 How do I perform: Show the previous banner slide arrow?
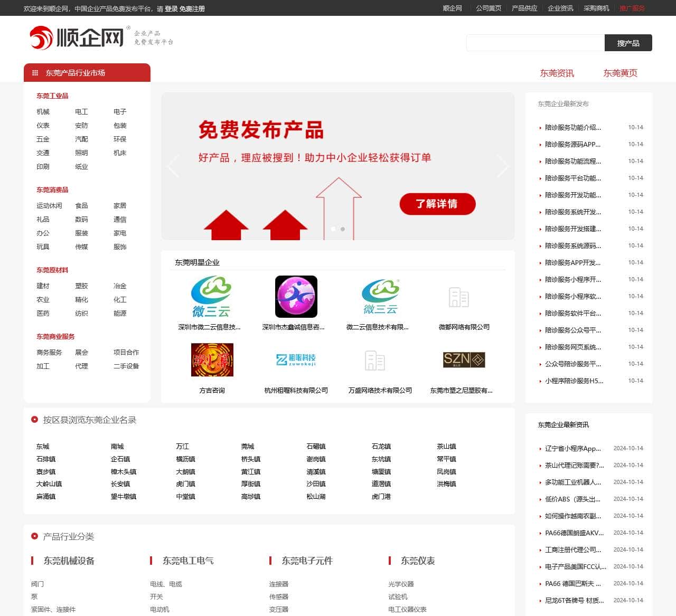[x=173, y=166]
